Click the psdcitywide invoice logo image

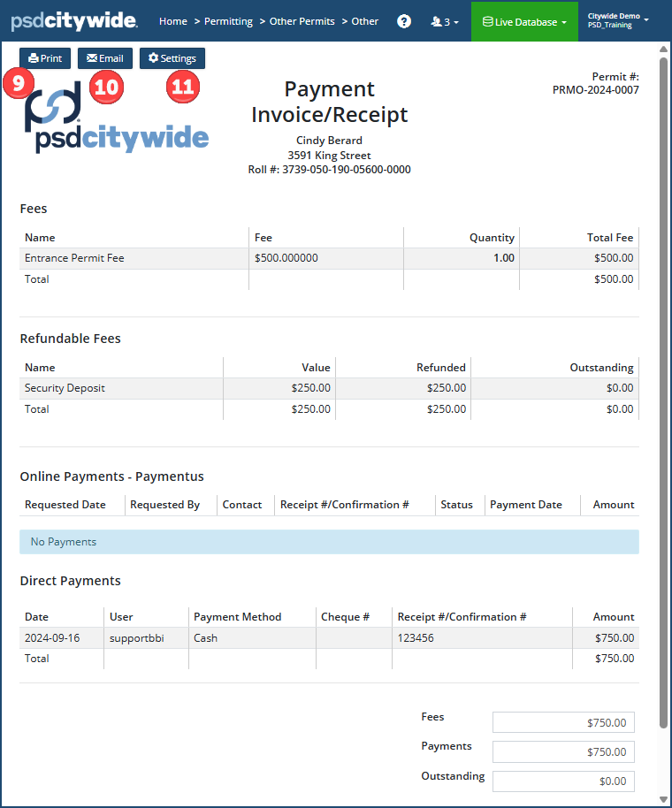point(117,118)
